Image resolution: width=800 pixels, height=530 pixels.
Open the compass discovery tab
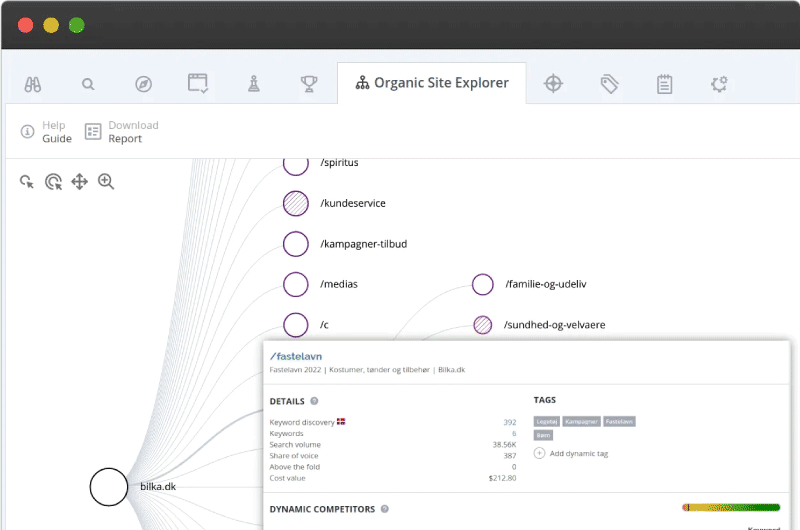coord(143,84)
